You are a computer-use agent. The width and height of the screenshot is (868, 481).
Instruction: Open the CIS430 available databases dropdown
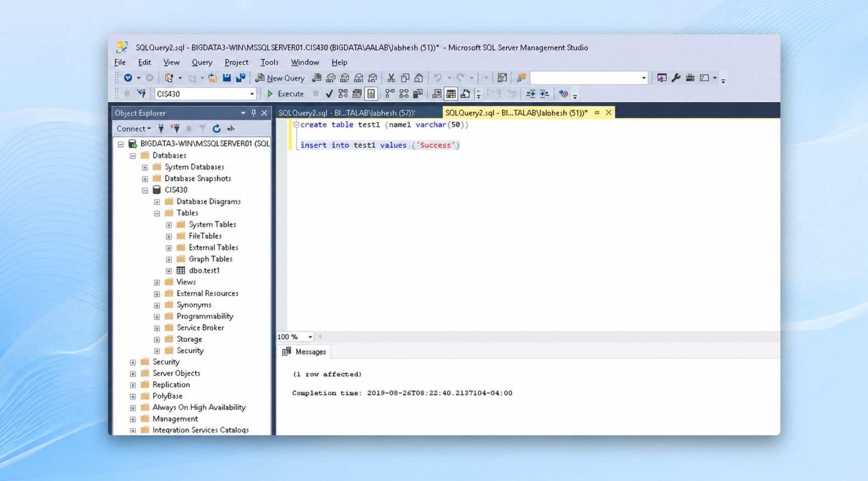click(252, 94)
